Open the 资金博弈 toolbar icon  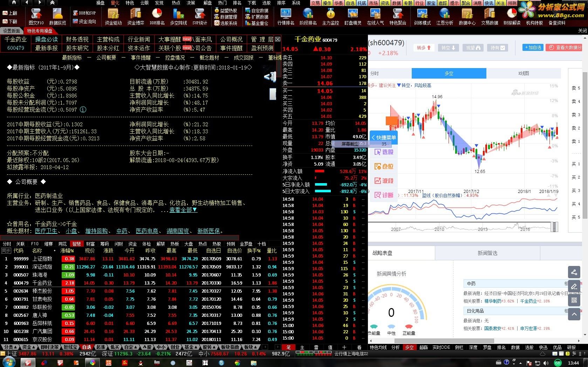coord(136,16)
